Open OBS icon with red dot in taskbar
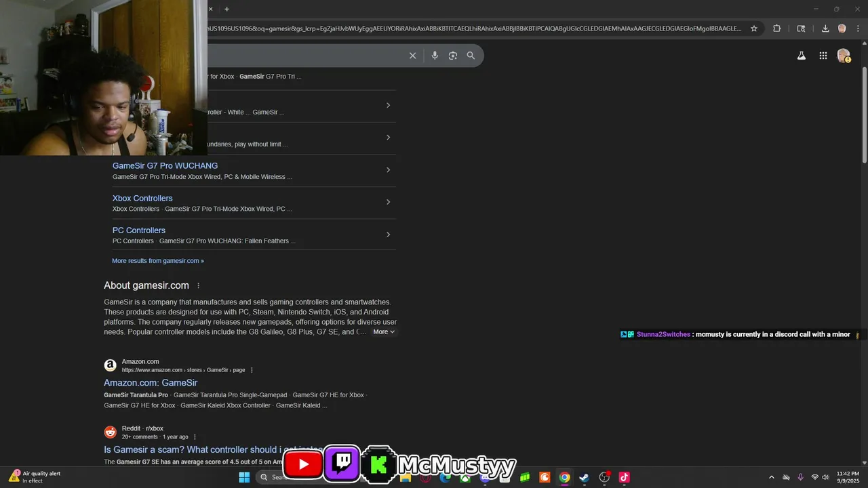Image resolution: width=868 pixels, height=488 pixels. (x=604, y=477)
